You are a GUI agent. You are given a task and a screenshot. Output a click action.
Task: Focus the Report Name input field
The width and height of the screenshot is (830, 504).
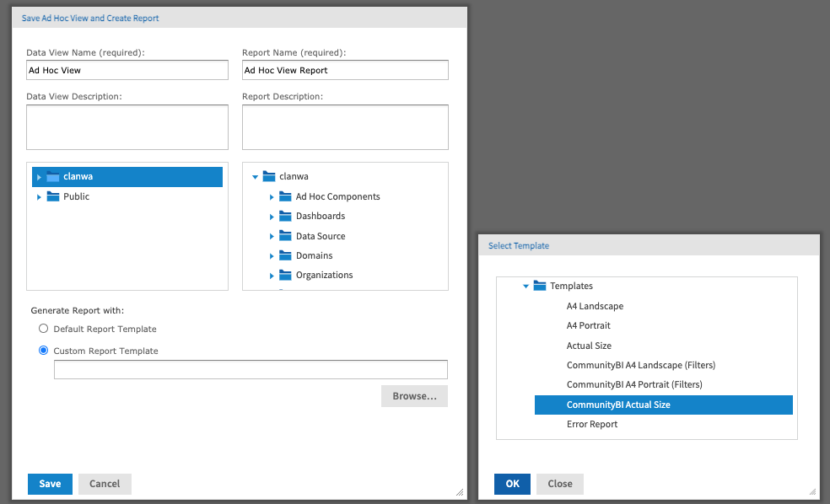345,70
